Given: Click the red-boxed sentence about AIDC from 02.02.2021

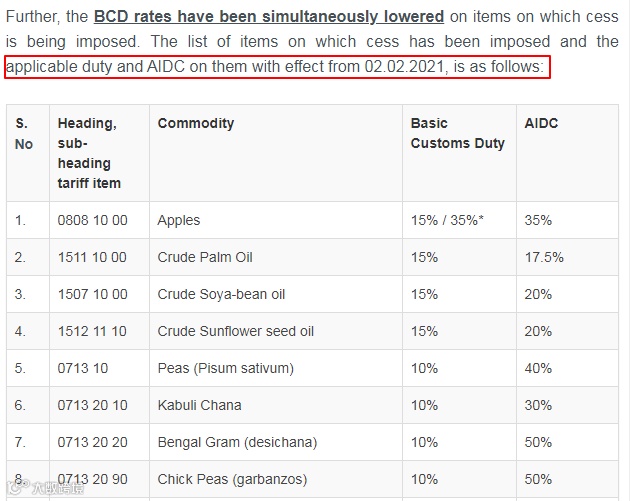Looking at the screenshot, I should pos(275,67).
